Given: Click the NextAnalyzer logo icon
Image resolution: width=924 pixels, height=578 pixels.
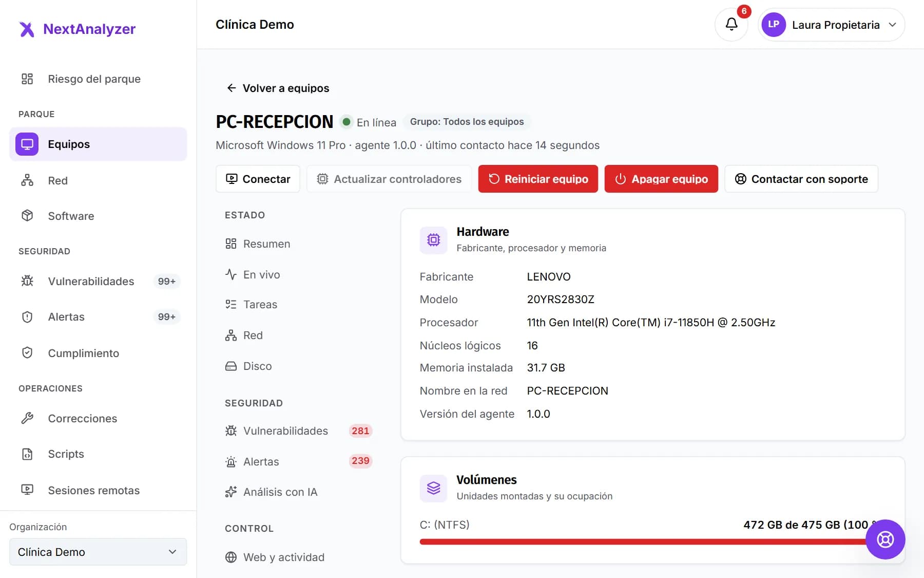Looking at the screenshot, I should [27, 29].
